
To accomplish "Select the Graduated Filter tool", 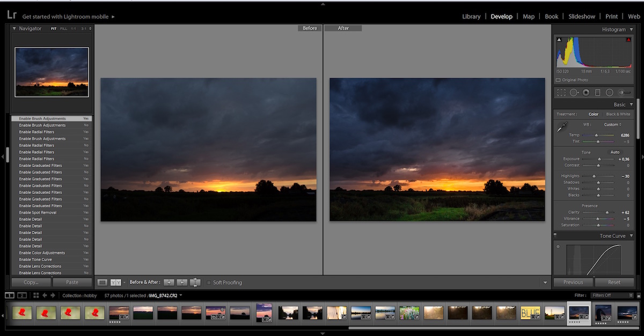I will [597, 92].
